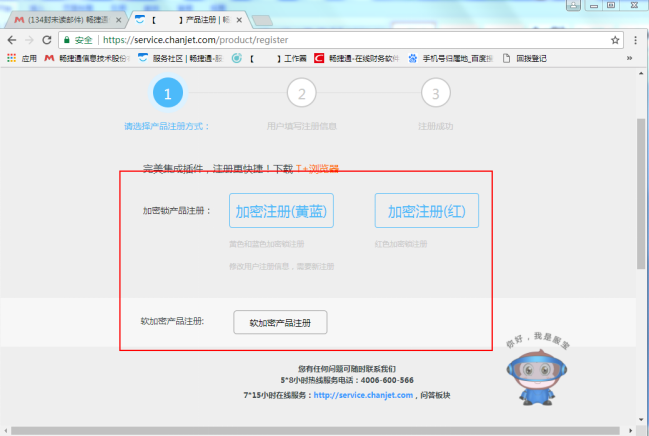Open the Chrome three-dot menu
The image size is (649, 436).
click(636, 40)
